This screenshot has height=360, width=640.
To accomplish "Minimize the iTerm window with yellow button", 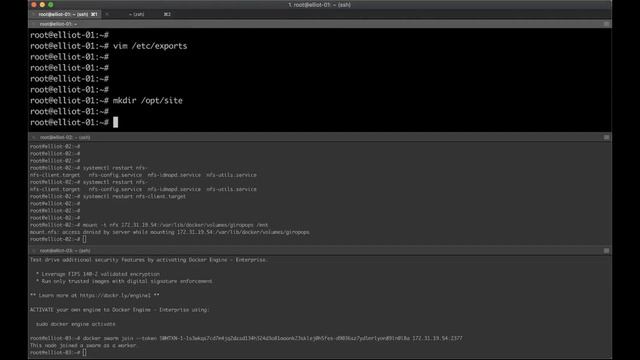I will point(42,4).
